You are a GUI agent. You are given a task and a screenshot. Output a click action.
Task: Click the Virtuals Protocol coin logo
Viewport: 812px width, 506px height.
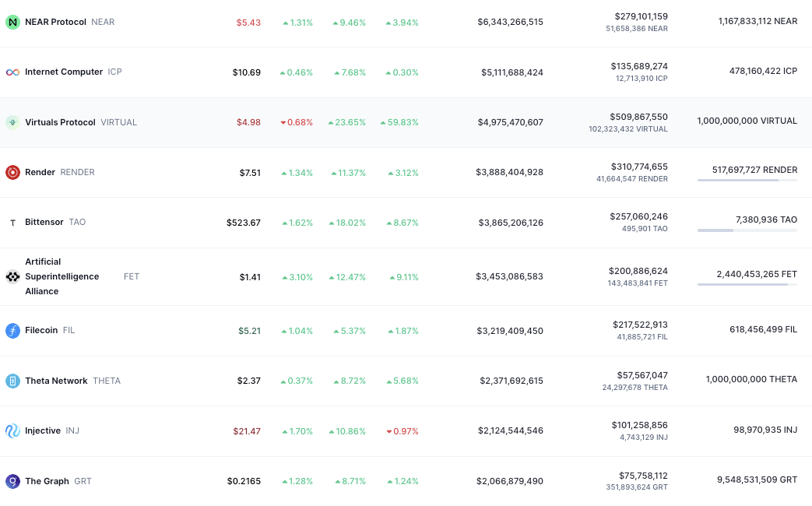[12, 122]
